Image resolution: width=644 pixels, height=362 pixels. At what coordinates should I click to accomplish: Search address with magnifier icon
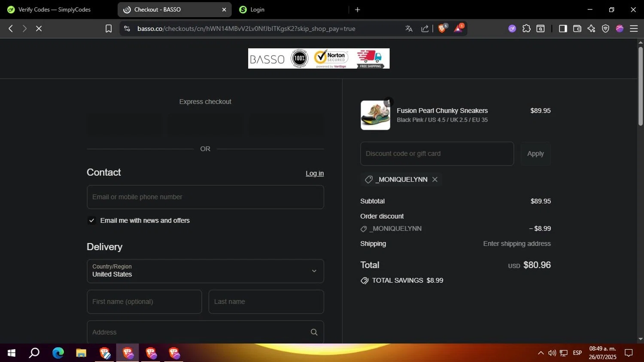[314, 332]
